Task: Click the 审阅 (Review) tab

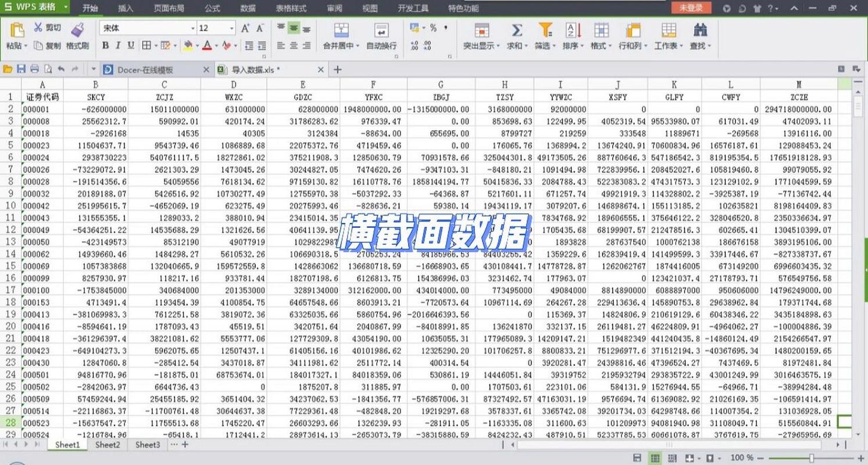Action: (x=334, y=8)
